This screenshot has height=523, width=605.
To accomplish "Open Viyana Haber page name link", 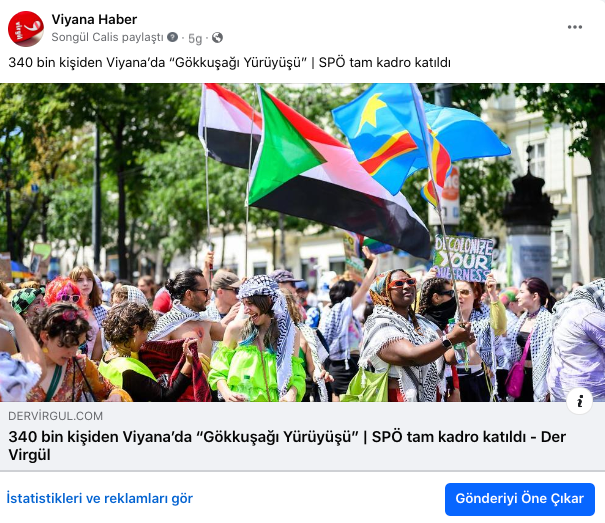I will 94,19.
